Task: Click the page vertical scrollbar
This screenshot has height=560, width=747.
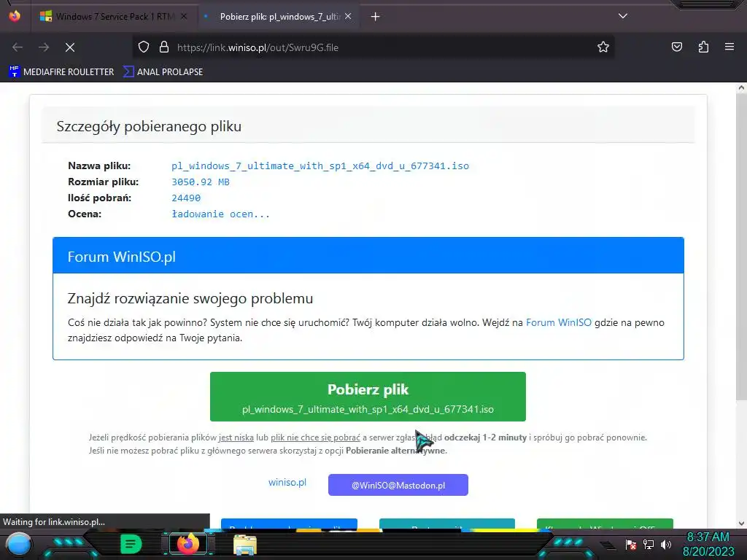Action: 741,248
